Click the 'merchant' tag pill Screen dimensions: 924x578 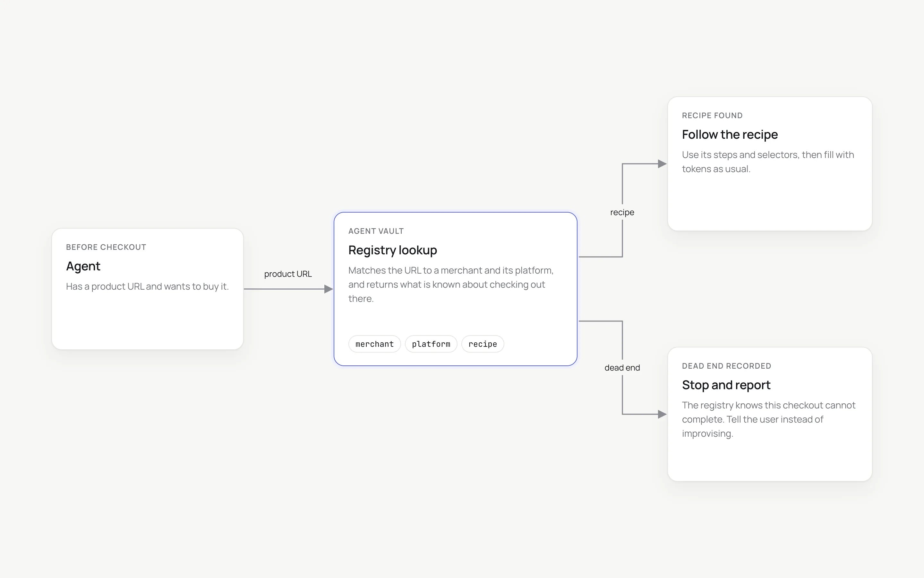[374, 344]
